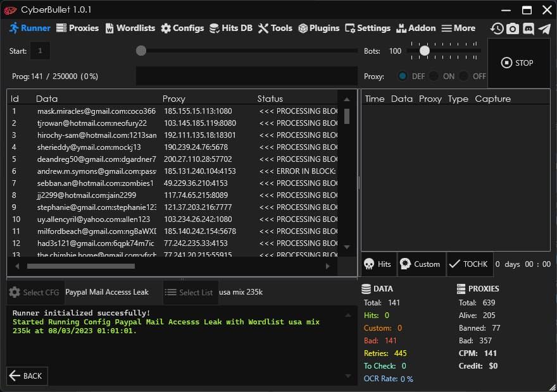Screen dimensions: 557x392
Task: Click the history clock icon
Action: 497,28
